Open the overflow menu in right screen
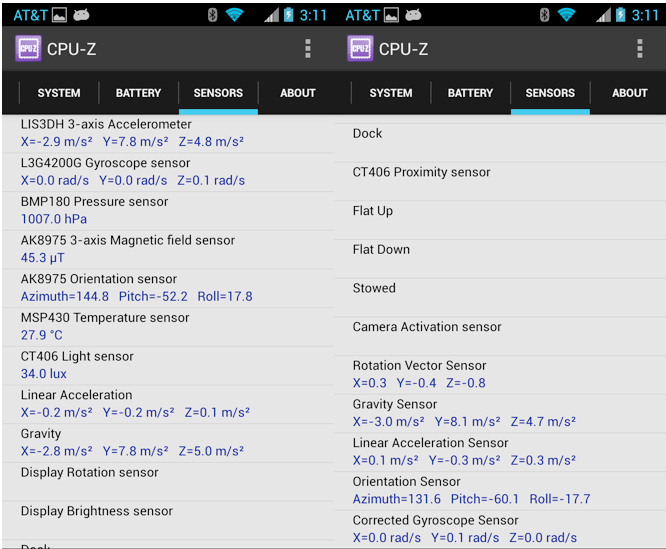 (x=640, y=48)
